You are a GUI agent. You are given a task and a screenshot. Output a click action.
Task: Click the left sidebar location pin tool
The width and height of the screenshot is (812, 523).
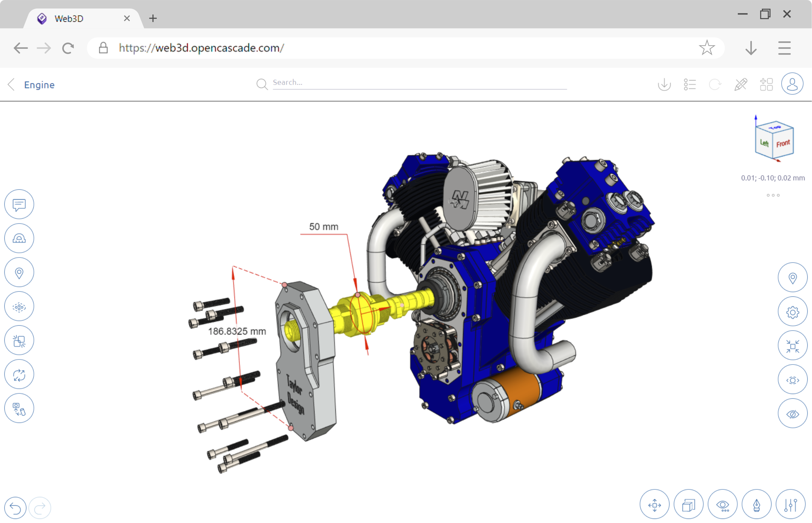(19, 272)
